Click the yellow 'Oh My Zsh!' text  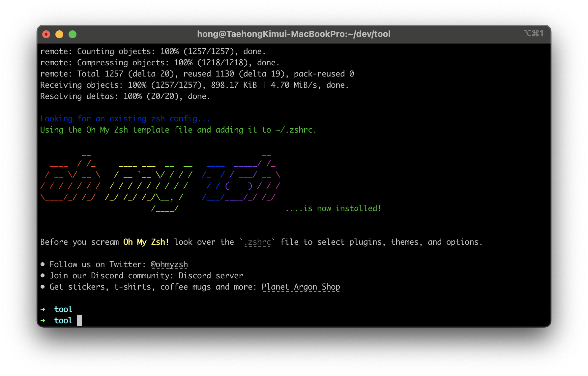click(146, 242)
